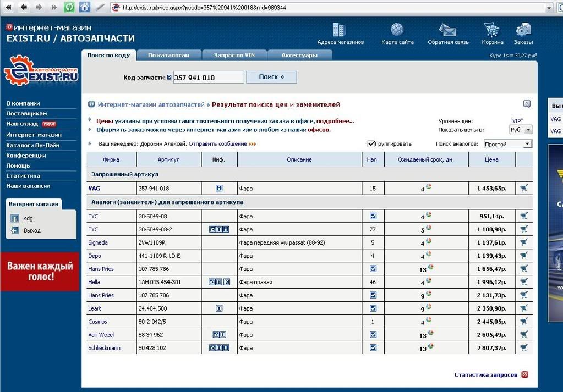Click availability checkbox for TYC 20-5049-08
Image resolution: width=563 pixels, height=392 pixels.
tap(373, 216)
